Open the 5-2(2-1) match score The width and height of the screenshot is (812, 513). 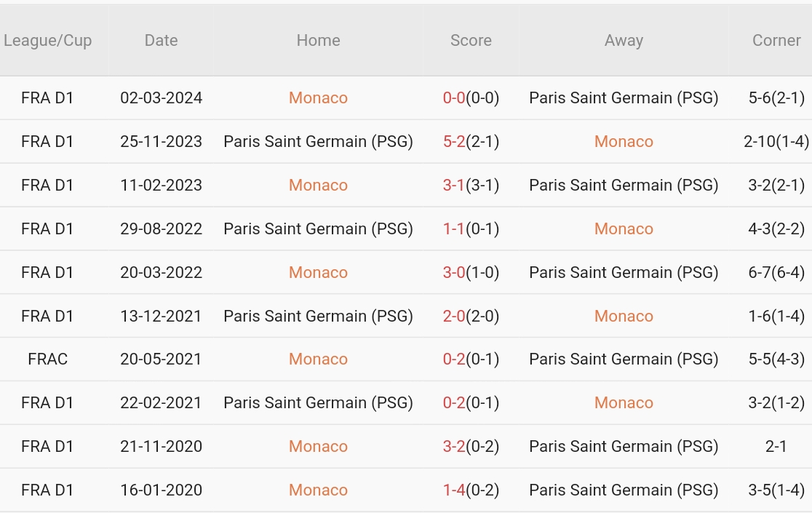pos(471,141)
